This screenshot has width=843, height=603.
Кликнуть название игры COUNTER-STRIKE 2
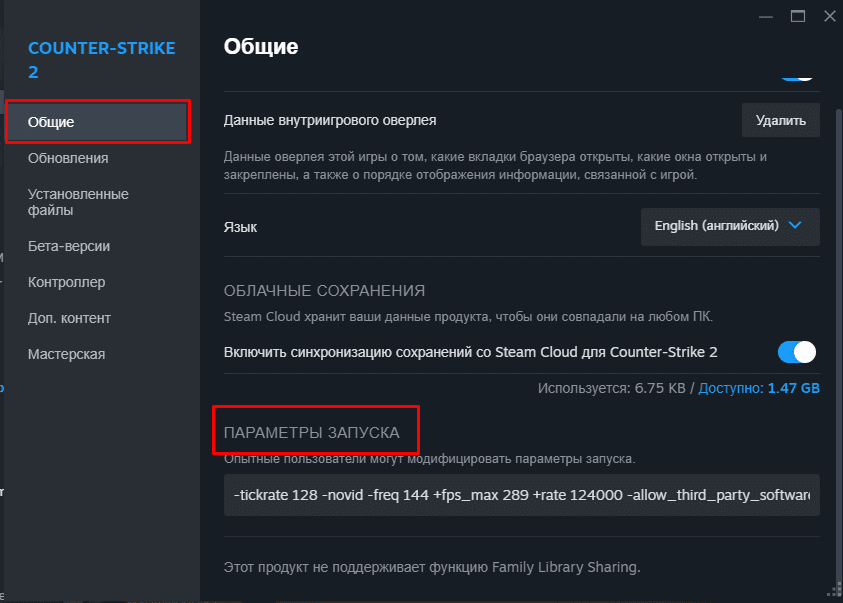[102, 58]
